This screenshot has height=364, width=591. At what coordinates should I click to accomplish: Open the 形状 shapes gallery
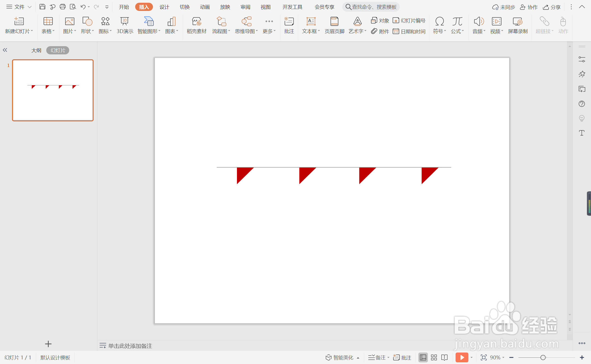(x=87, y=25)
